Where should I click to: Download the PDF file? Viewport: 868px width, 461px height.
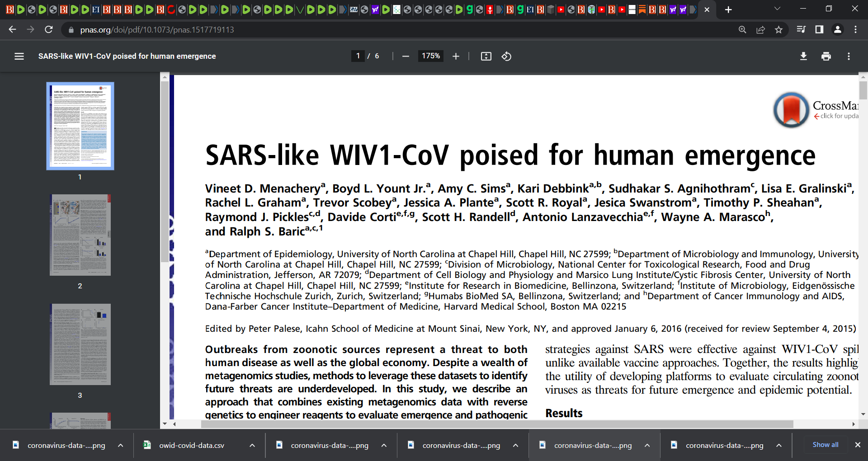coord(803,56)
